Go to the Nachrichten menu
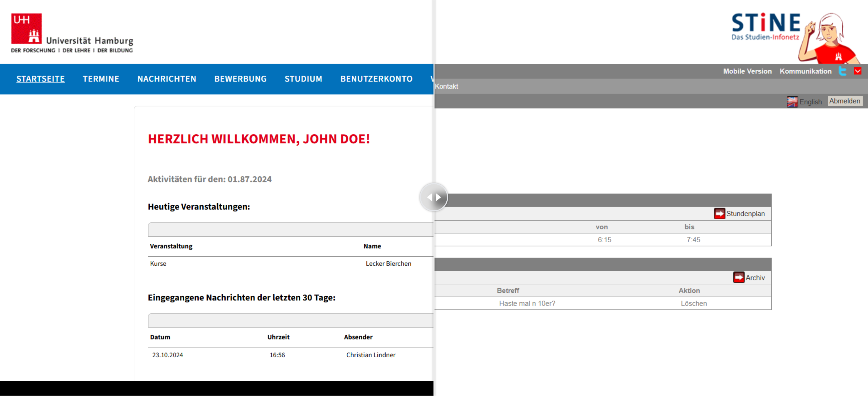This screenshot has width=868, height=396. (x=167, y=79)
